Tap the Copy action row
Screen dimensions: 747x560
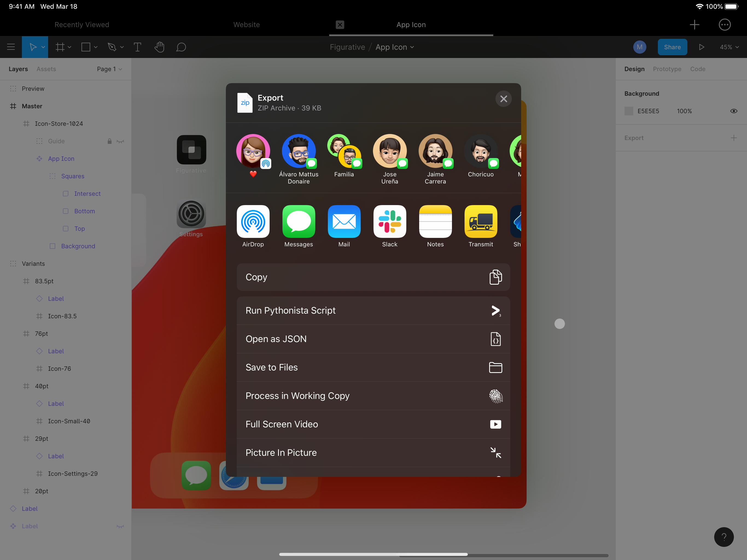click(x=373, y=277)
